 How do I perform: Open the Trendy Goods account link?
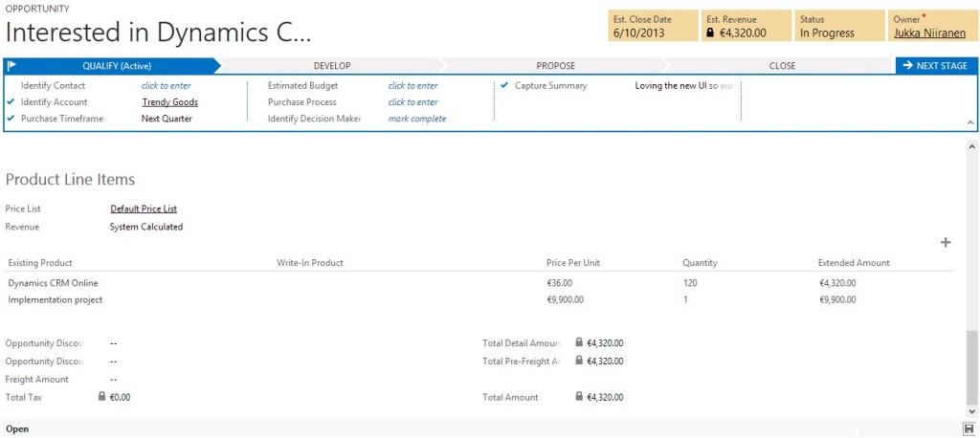(x=170, y=101)
